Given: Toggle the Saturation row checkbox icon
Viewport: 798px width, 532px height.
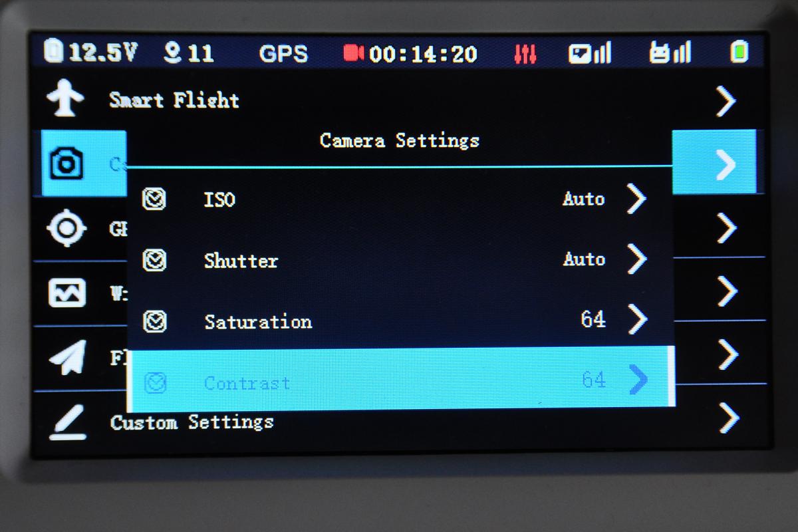Looking at the screenshot, I should [x=154, y=321].
